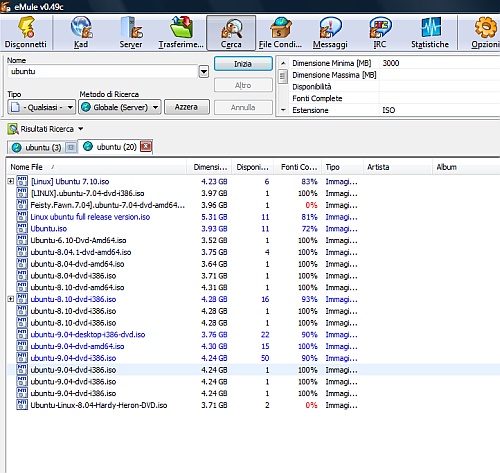Sort results by Dimensione column
500x473 pixels.
point(210,167)
